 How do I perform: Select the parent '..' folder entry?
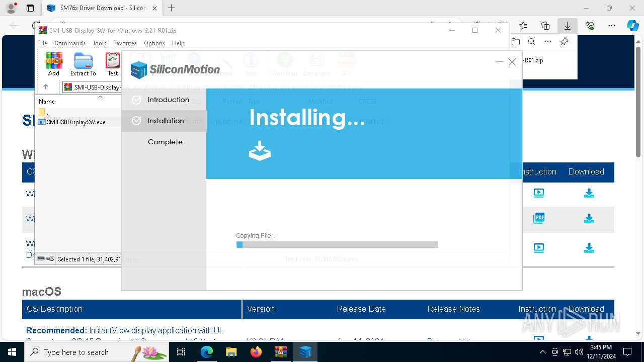pos(44,112)
